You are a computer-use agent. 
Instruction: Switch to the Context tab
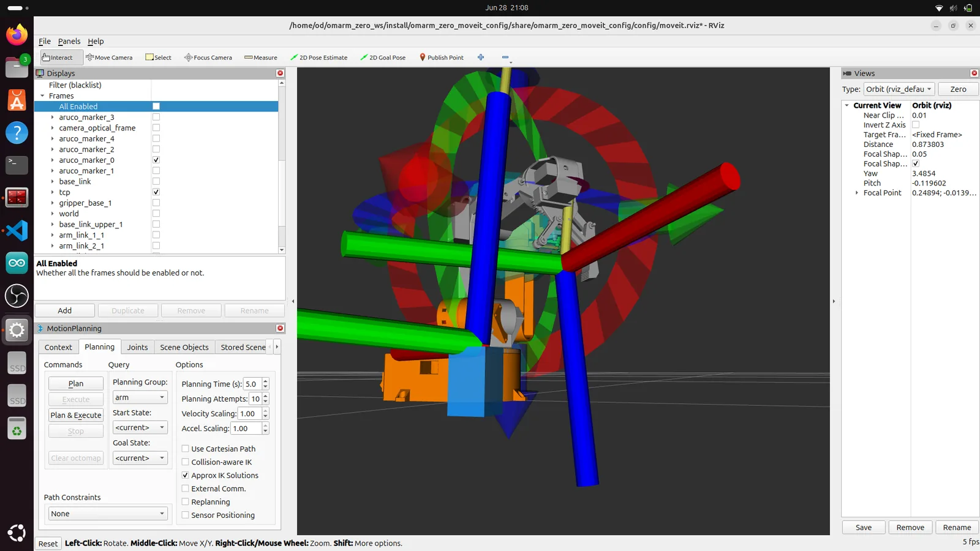pyautogui.click(x=58, y=347)
